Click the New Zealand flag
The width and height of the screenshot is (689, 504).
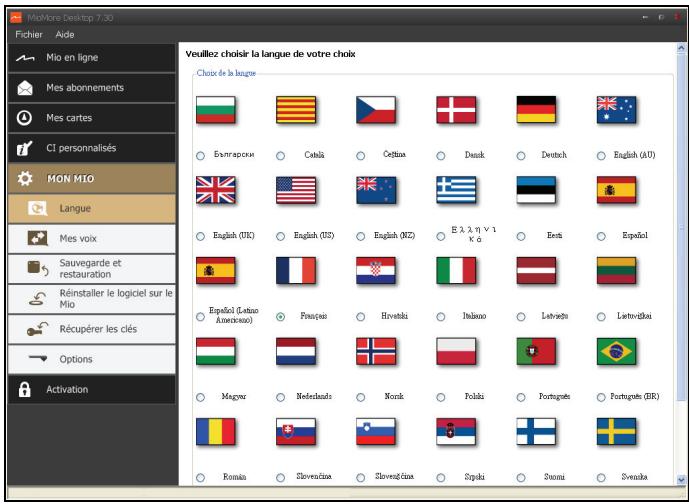pyautogui.click(x=376, y=190)
